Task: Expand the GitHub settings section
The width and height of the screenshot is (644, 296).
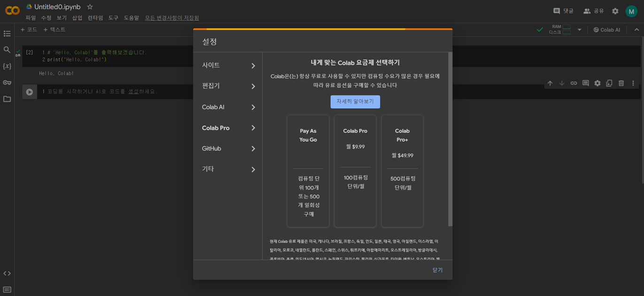Action: click(x=228, y=148)
